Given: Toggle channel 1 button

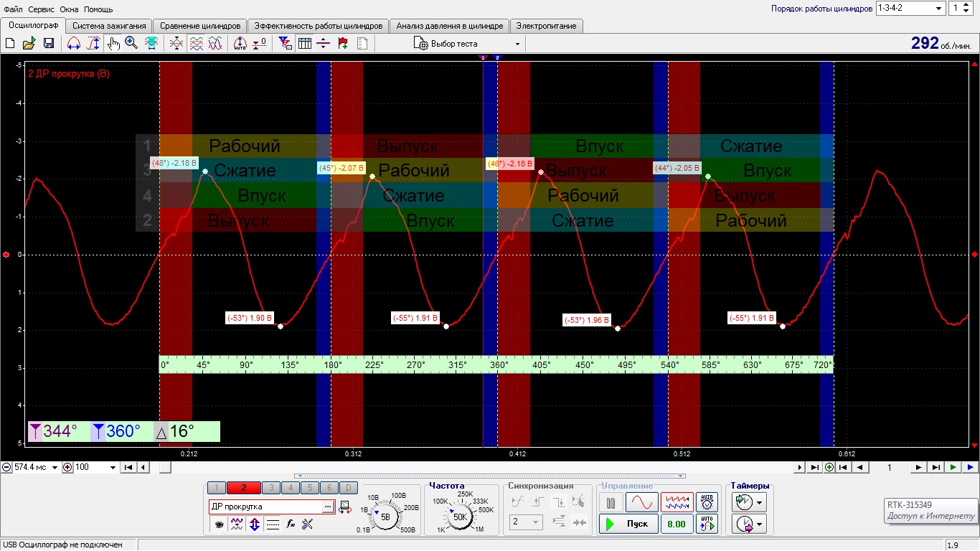Looking at the screenshot, I should (217, 488).
